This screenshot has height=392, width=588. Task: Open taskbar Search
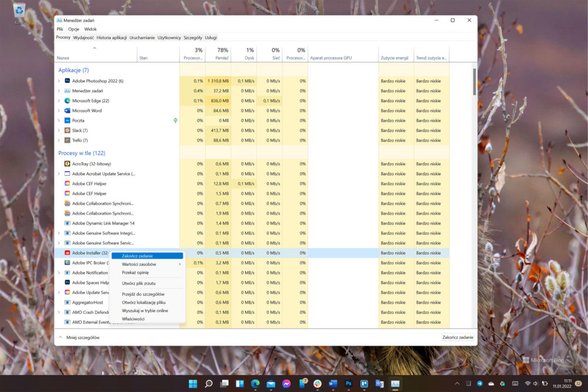[x=209, y=384]
